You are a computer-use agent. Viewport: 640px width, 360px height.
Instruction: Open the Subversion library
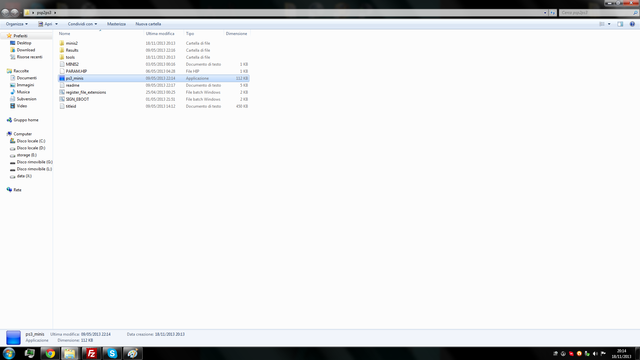click(x=27, y=99)
